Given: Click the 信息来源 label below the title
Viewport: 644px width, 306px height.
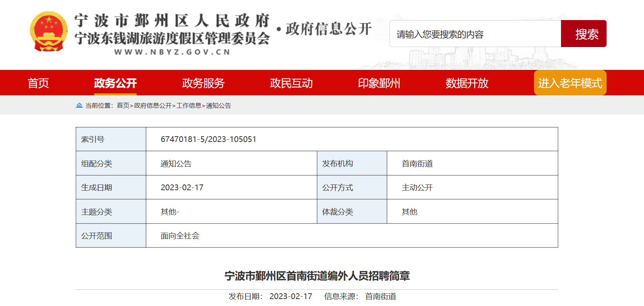Looking at the screenshot, I should [341, 296].
